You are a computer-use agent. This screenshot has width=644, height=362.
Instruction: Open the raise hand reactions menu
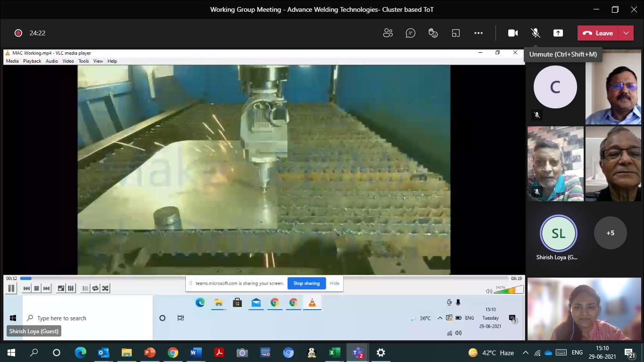(x=433, y=33)
